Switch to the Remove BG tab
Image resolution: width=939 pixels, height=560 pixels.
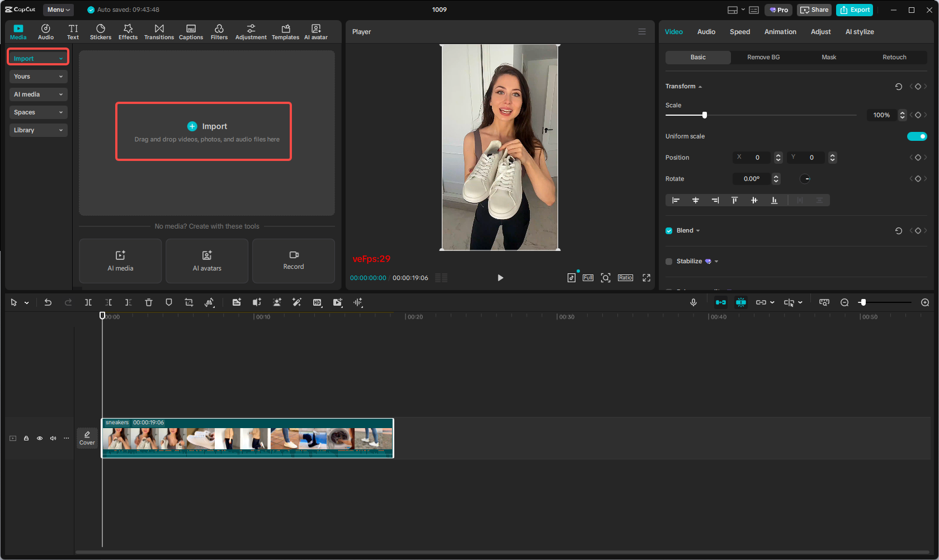[x=763, y=57]
